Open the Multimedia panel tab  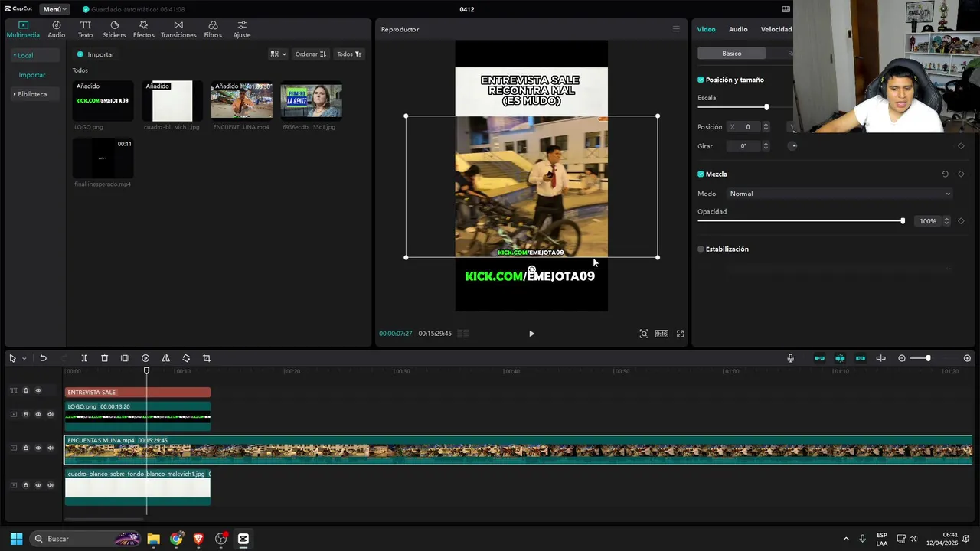tap(23, 30)
